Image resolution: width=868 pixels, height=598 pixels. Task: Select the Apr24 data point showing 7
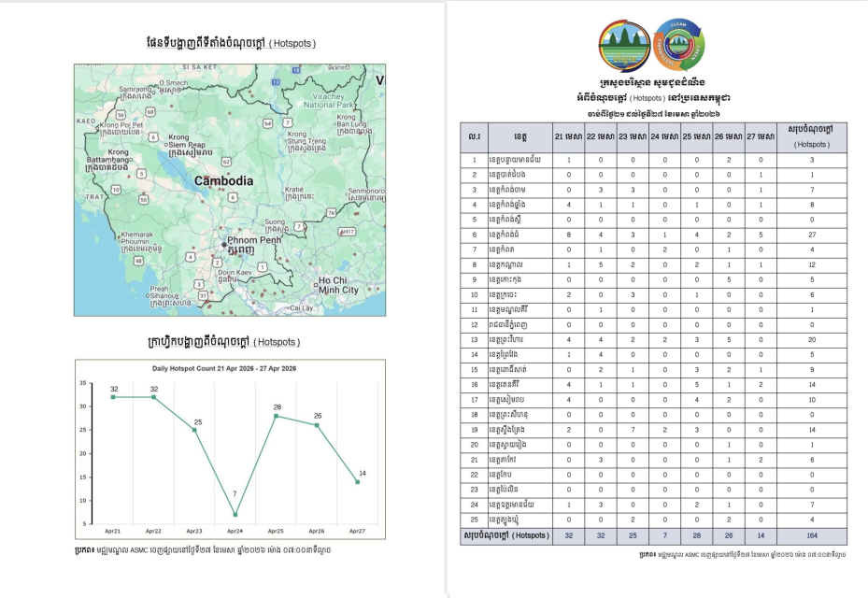tap(235, 514)
